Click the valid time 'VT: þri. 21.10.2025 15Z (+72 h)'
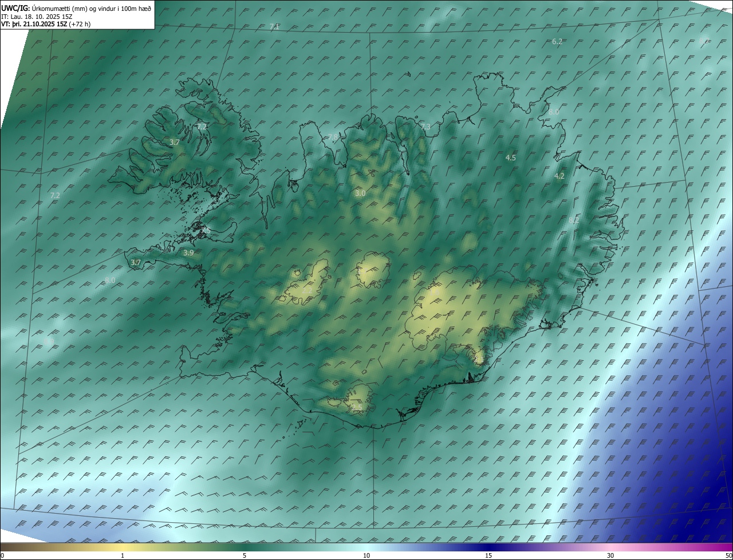This screenshot has width=733, height=560. point(46,24)
